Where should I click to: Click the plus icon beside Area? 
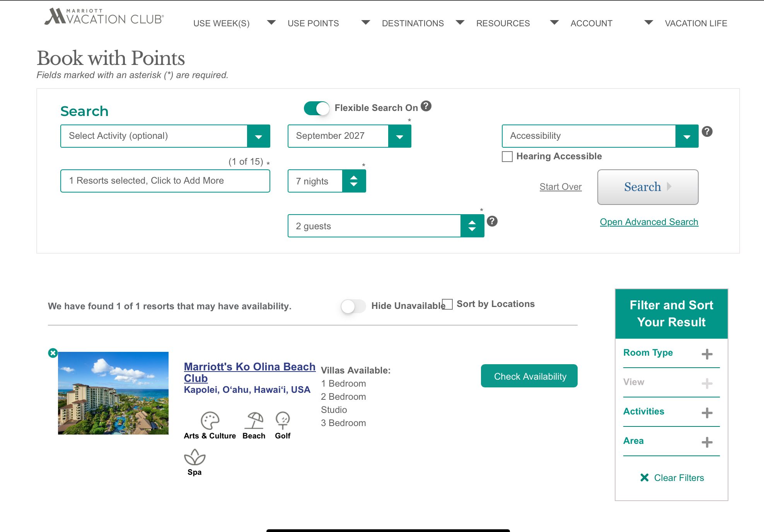point(707,442)
